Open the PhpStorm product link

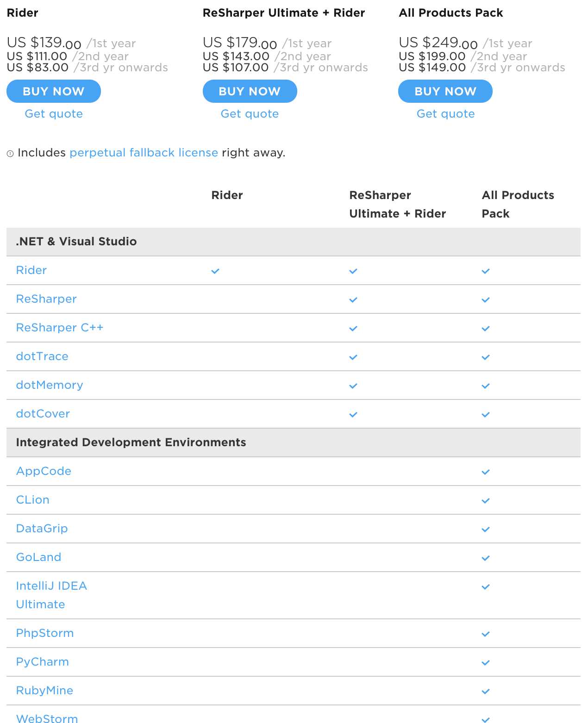click(x=45, y=633)
